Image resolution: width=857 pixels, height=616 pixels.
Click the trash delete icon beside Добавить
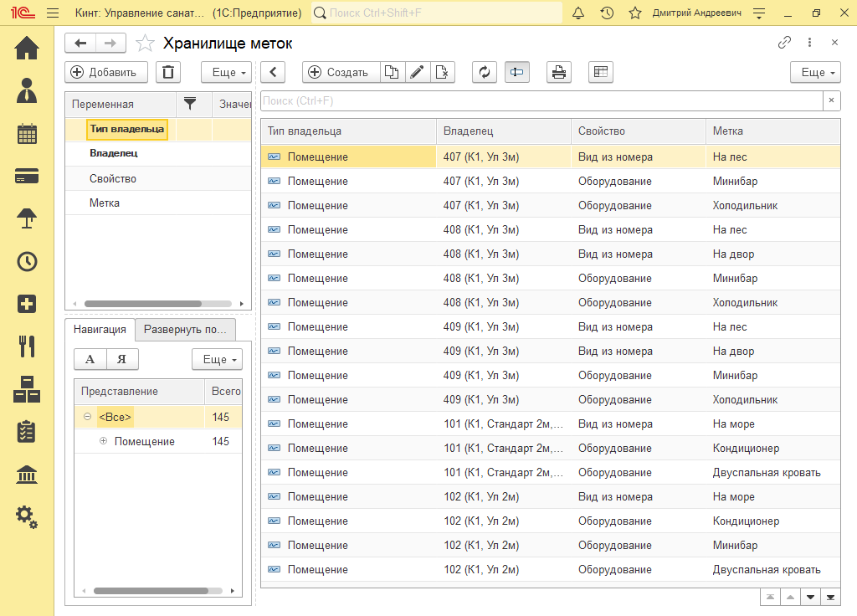click(x=168, y=72)
